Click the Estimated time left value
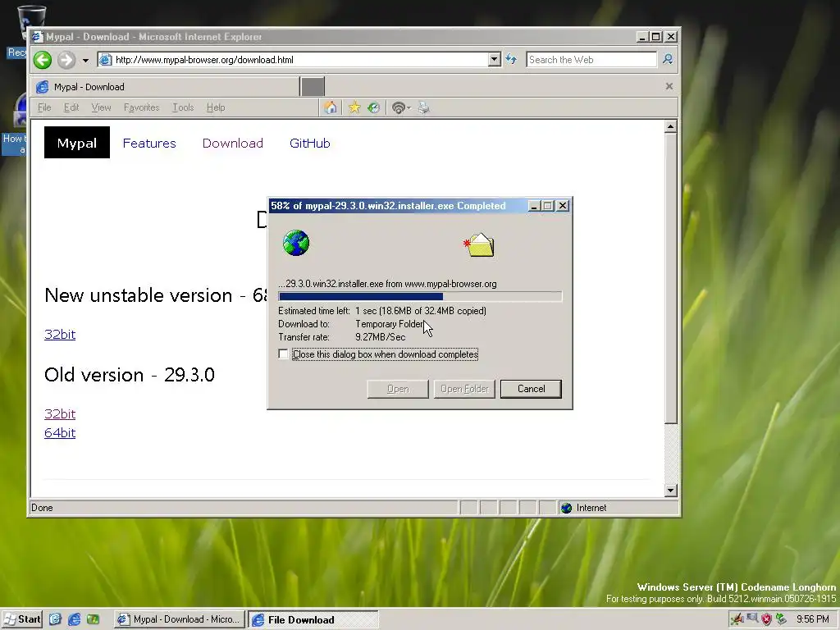This screenshot has width=840, height=630. pos(421,311)
